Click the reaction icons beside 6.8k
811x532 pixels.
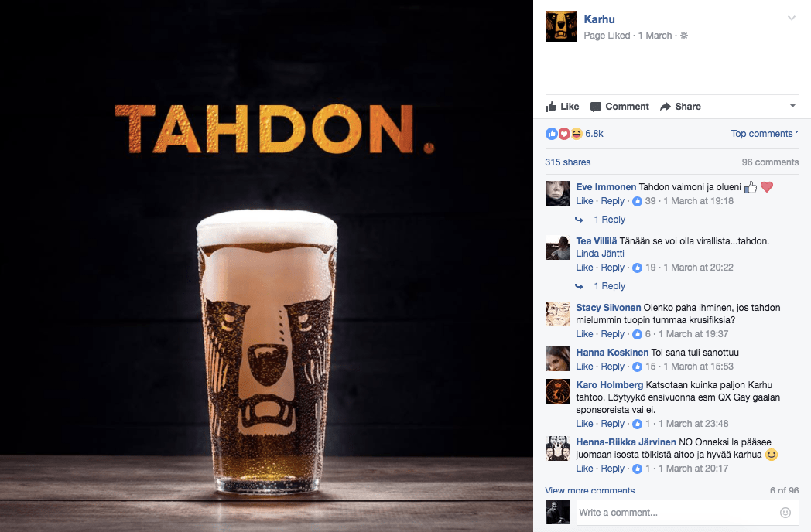564,134
